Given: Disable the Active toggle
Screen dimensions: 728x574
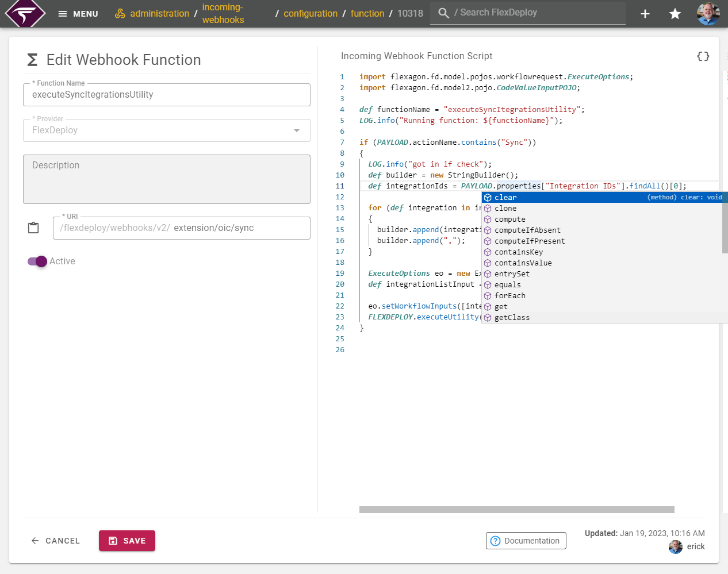Looking at the screenshot, I should click(36, 261).
